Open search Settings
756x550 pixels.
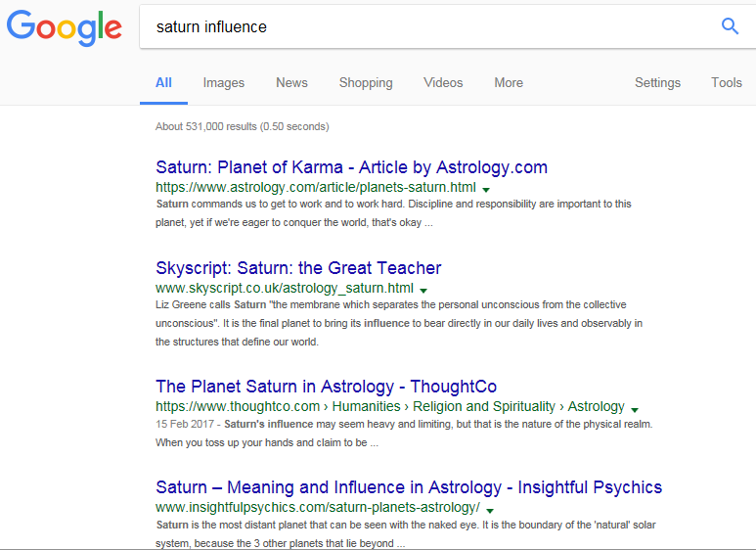(x=657, y=83)
